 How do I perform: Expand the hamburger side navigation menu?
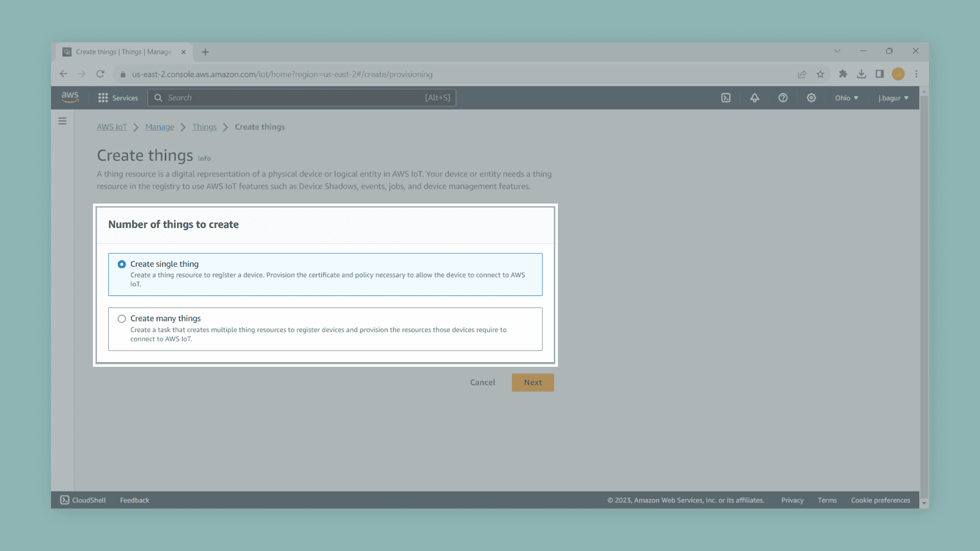tap(62, 121)
